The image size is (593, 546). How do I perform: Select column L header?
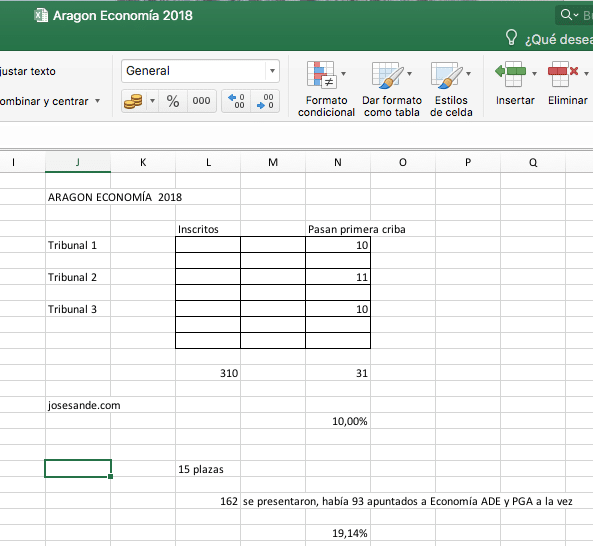click(208, 162)
